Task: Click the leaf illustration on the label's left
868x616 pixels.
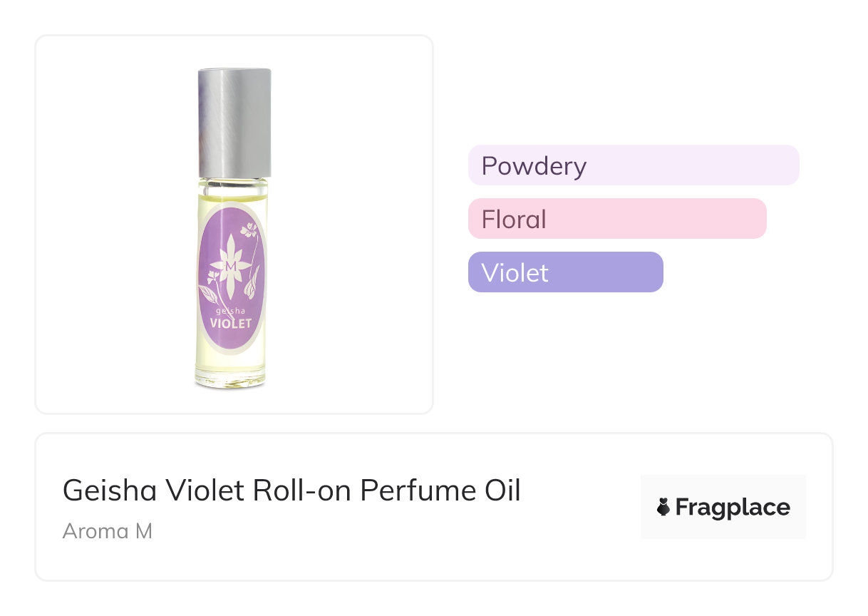Action: click(210, 291)
